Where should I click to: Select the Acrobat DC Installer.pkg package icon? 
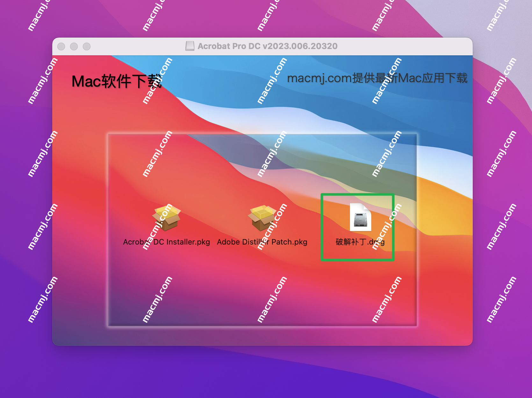[167, 218]
